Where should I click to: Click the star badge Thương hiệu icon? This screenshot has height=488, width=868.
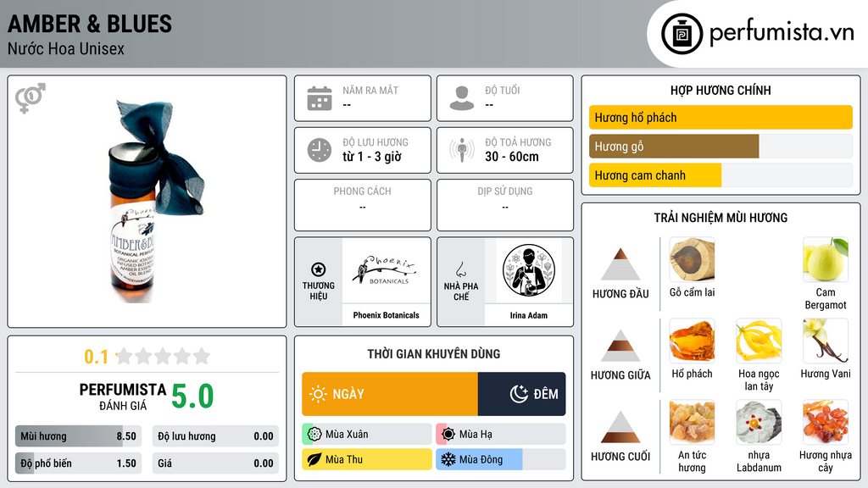pos(319,269)
